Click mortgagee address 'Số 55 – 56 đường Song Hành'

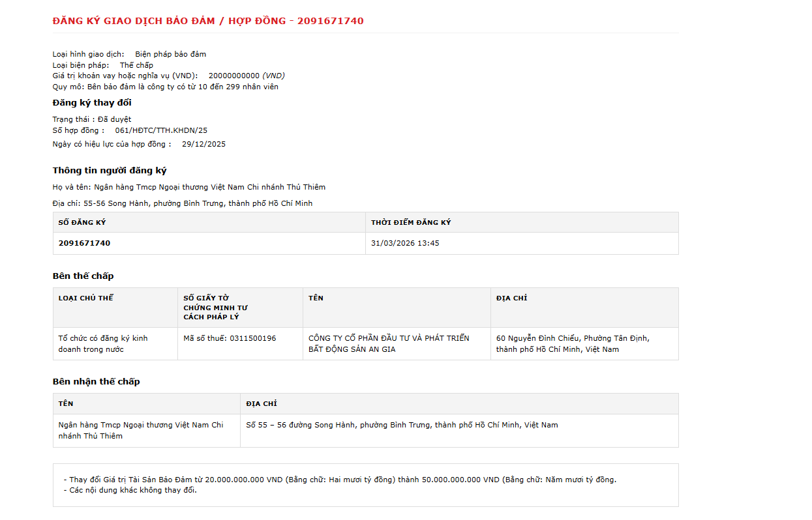pos(459,431)
